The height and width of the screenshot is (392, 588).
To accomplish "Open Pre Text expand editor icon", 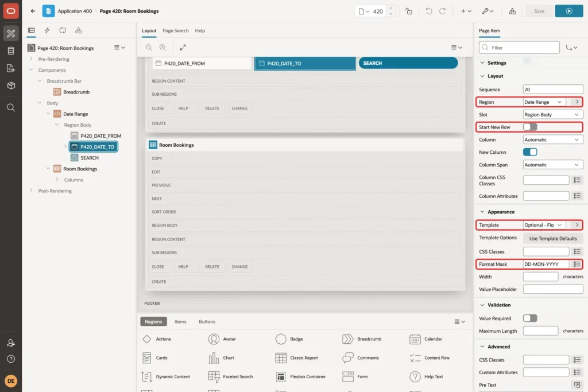I will click(x=577, y=385).
